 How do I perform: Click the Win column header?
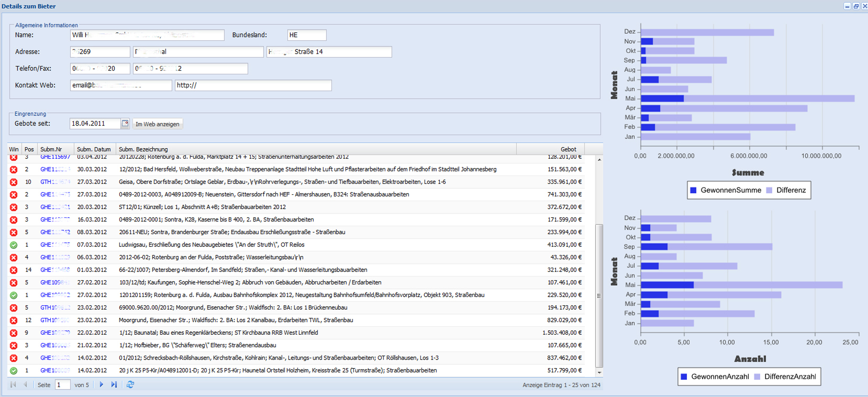point(14,149)
